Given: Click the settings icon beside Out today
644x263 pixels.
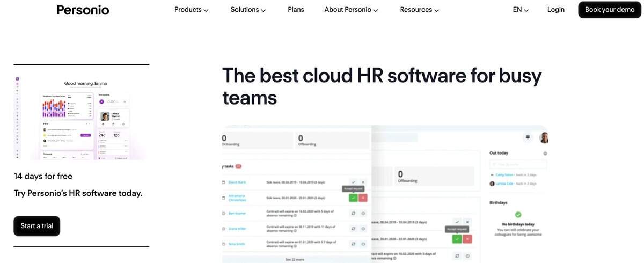Looking at the screenshot, I should [x=545, y=154].
